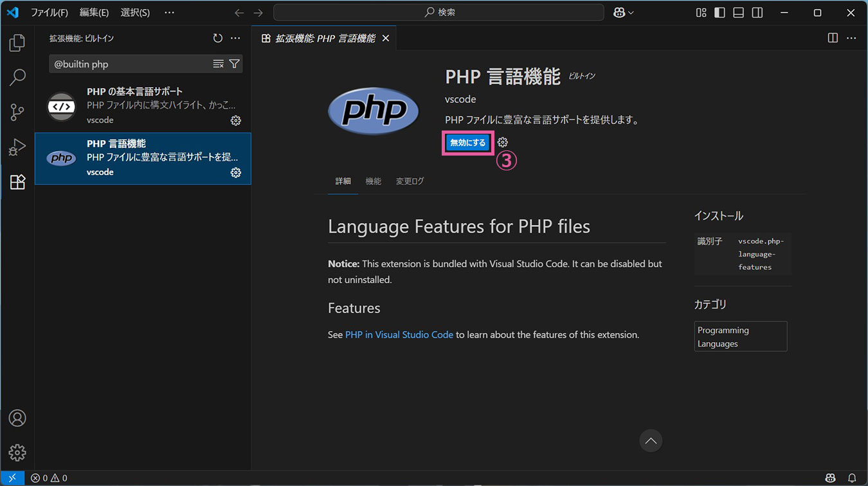Open gear for PHP 言語機能 list item
The image size is (868, 486).
click(236, 172)
